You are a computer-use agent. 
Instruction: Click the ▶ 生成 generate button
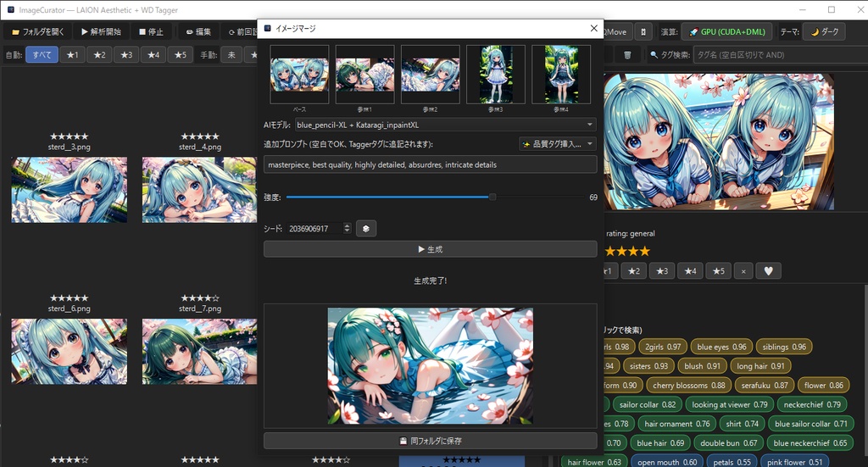point(430,249)
